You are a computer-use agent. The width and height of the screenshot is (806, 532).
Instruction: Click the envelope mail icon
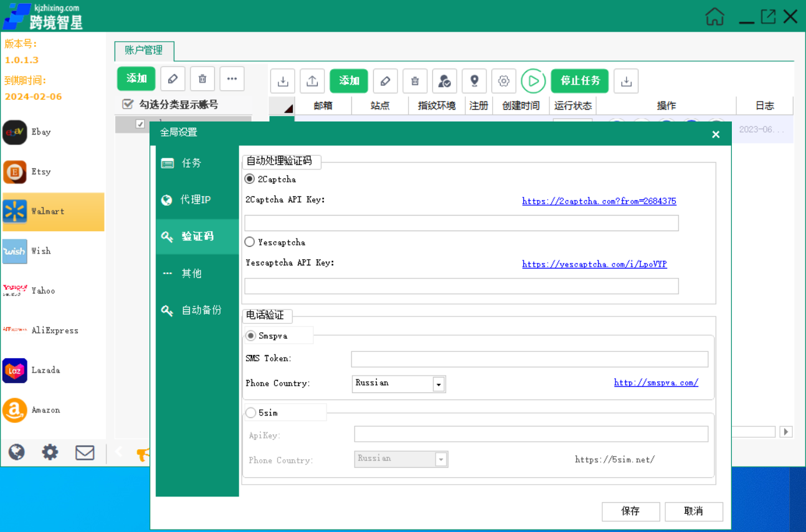(x=85, y=452)
